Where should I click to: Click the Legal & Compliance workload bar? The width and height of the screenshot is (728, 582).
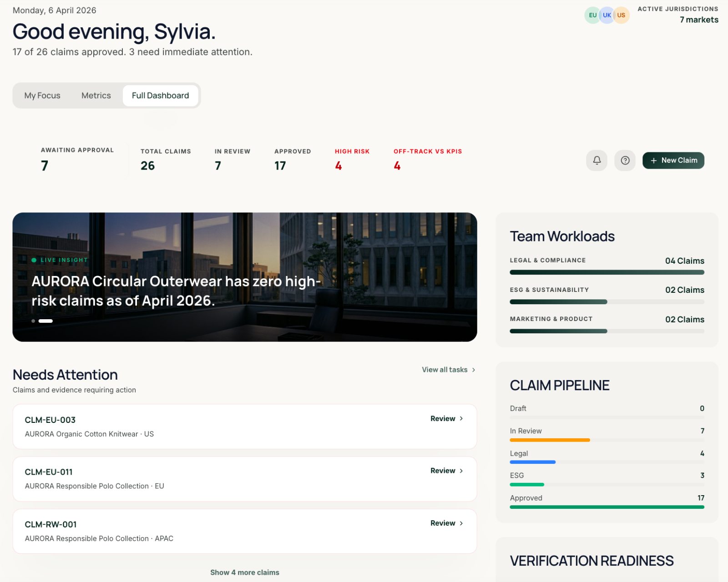(x=607, y=272)
